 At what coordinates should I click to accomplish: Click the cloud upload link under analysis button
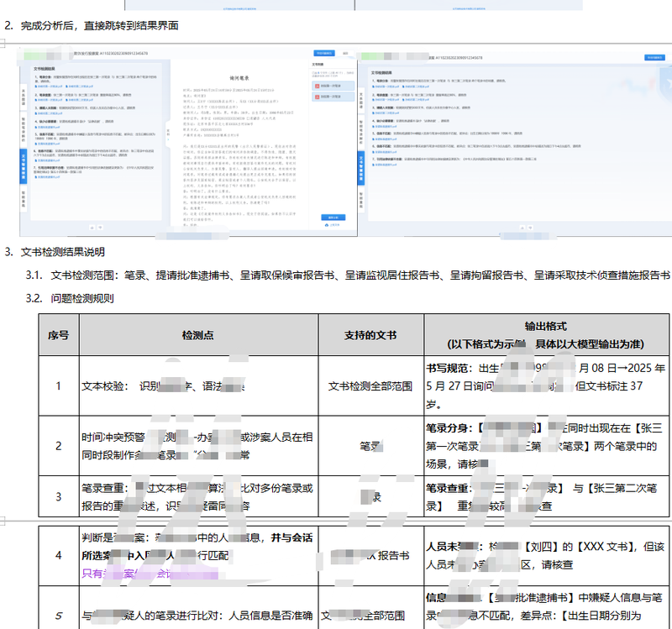pos(333,224)
